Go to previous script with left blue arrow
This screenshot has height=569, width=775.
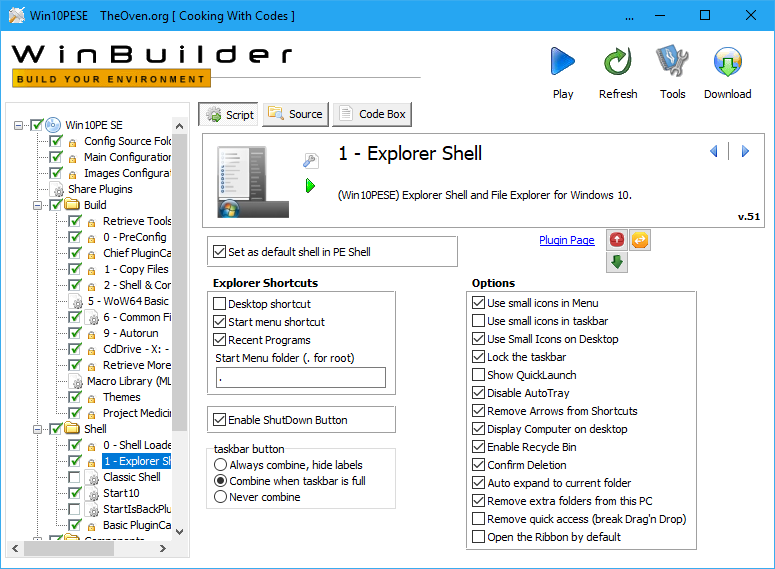click(x=714, y=151)
